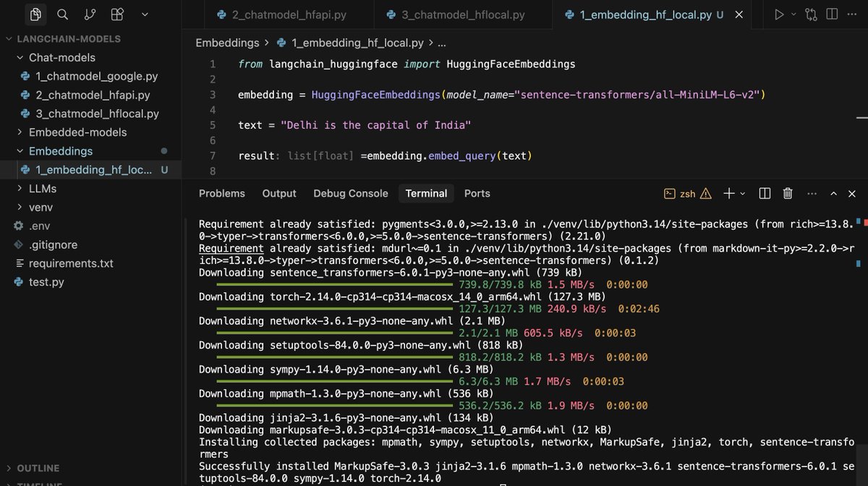Open the Source Control view icon
Viewport: 868px width, 486px height.
[x=90, y=14]
